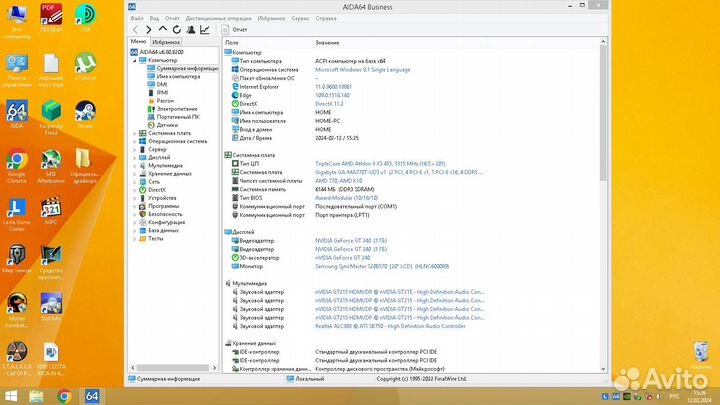
Task: Open the Recycle Bin on the desktop
Action: (701, 355)
